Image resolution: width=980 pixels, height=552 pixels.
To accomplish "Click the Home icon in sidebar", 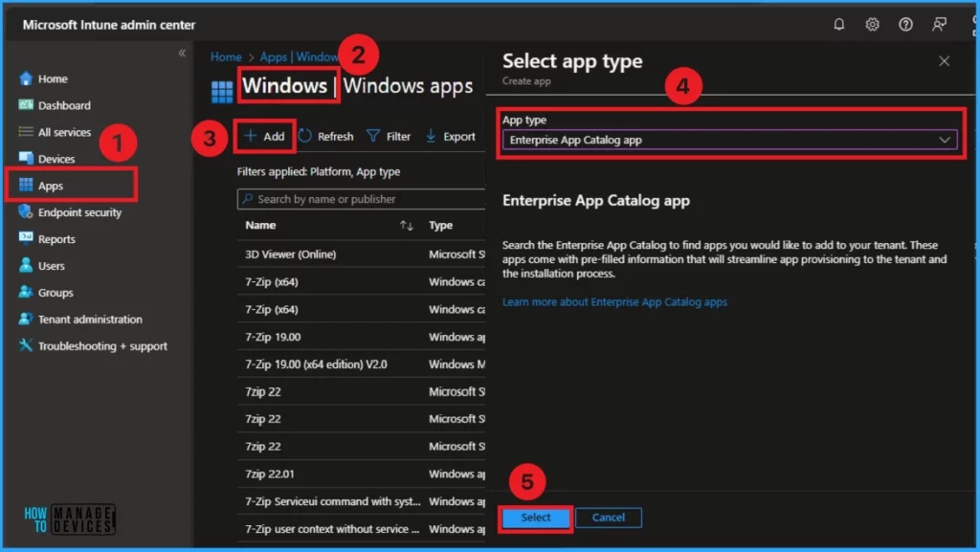I will (x=26, y=78).
